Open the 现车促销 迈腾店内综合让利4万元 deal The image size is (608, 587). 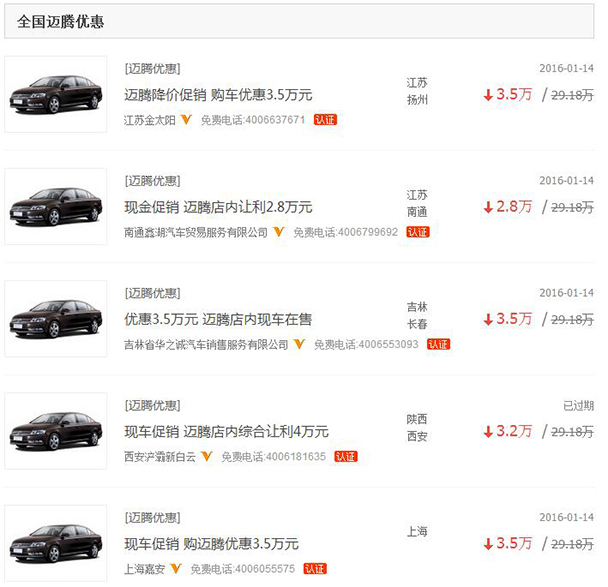[x=226, y=432]
